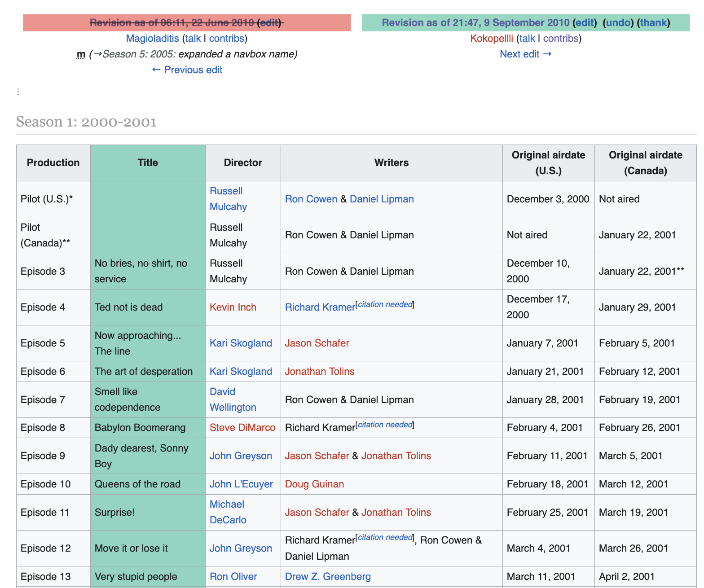The height and width of the screenshot is (588, 704).
Task: Click 'Queens of the road' title cell
Action: point(148,484)
